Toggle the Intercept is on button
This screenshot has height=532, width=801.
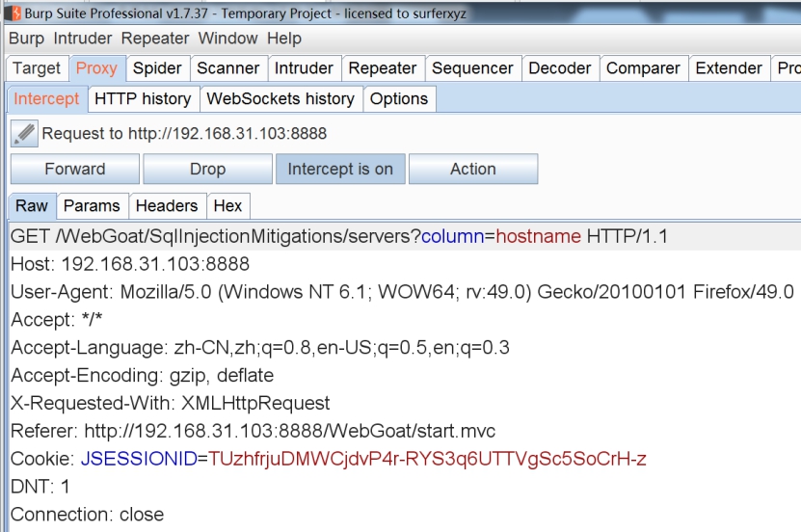(340, 169)
